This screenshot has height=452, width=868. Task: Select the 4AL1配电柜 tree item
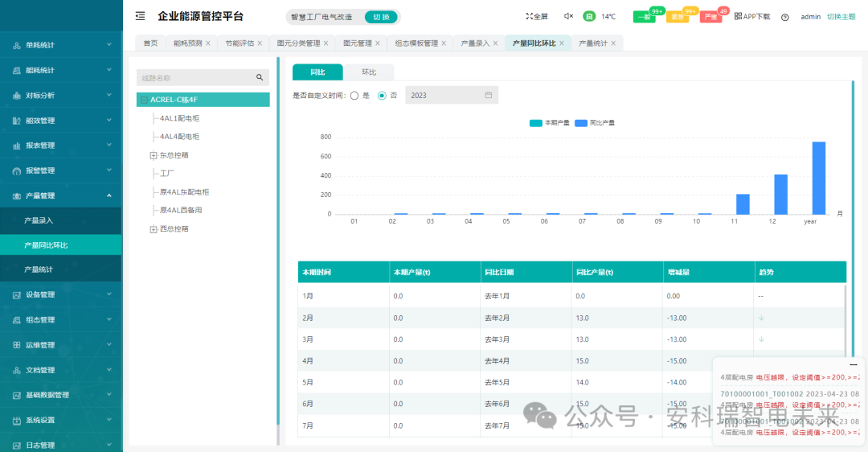179,118
